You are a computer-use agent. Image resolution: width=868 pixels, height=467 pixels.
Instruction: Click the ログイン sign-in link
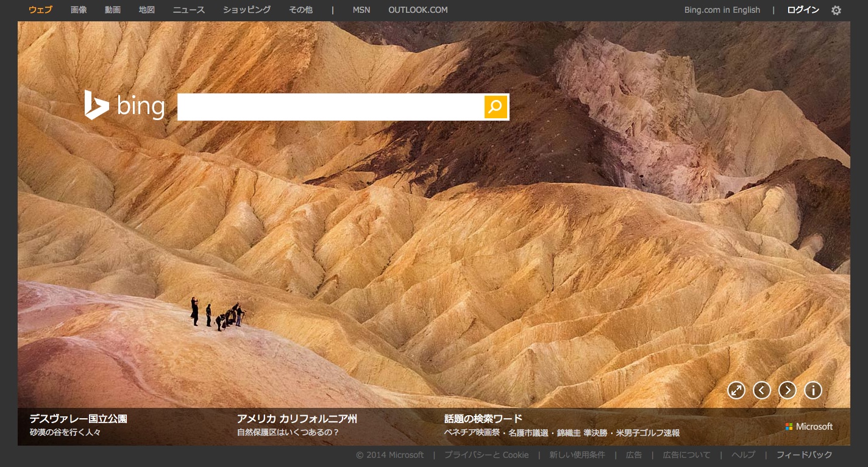coord(803,10)
